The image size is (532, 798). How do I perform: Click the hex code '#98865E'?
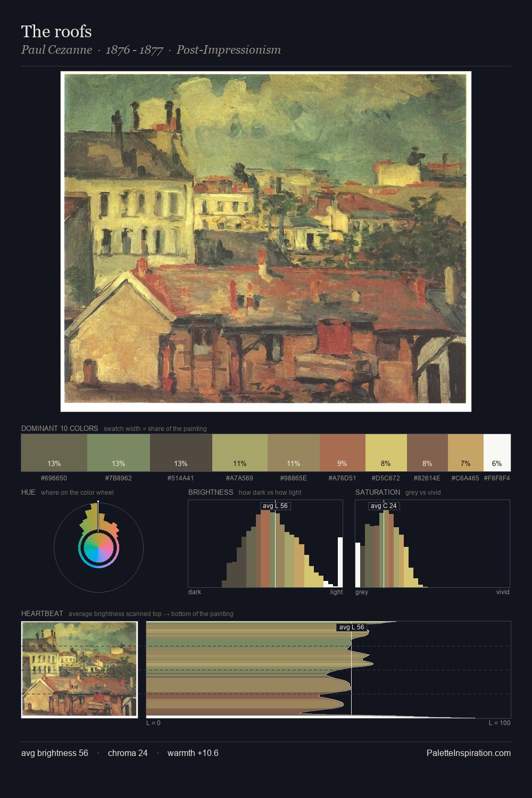tap(294, 478)
